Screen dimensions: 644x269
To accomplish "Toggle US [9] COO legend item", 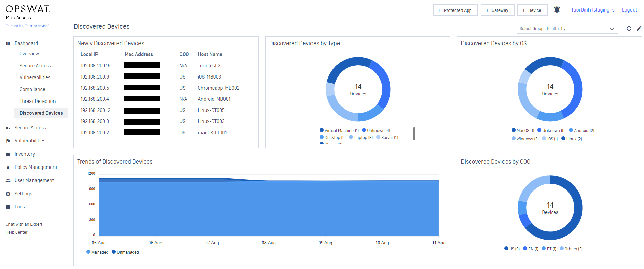I will tap(512, 249).
